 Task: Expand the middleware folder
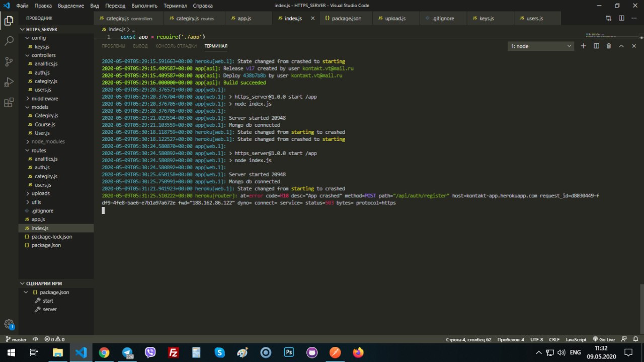pyautogui.click(x=56, y=99)
